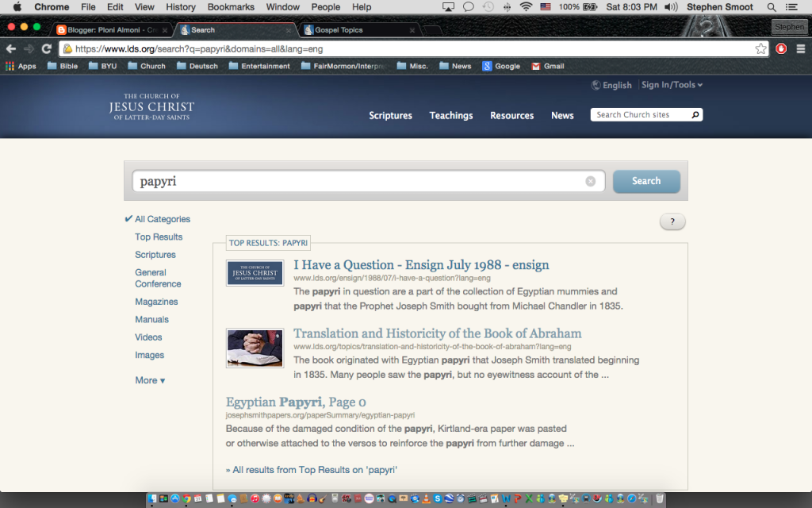812x508 pixels.
Task: Open Notification Center in the menu bar
Action: tap(791, 7)
